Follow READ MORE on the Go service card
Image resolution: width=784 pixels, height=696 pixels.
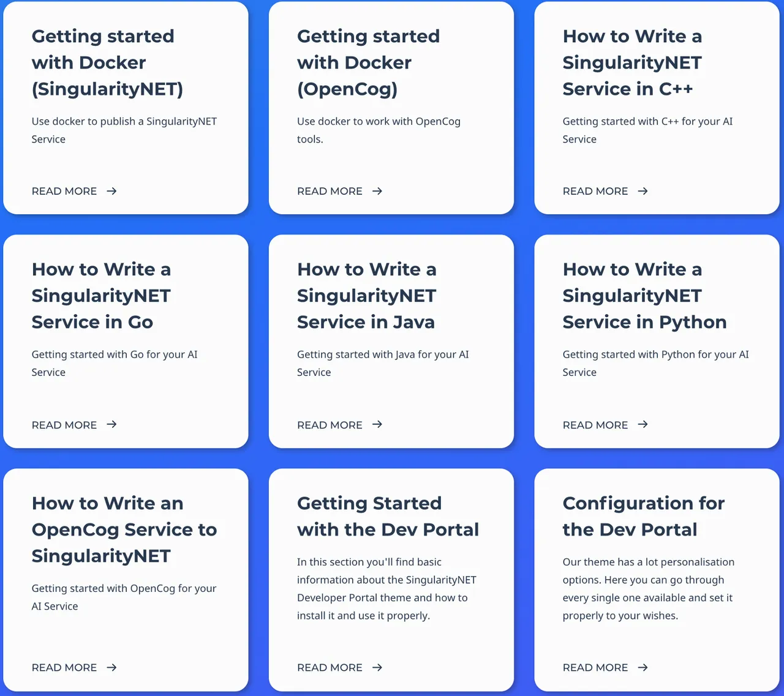(64, 425)
